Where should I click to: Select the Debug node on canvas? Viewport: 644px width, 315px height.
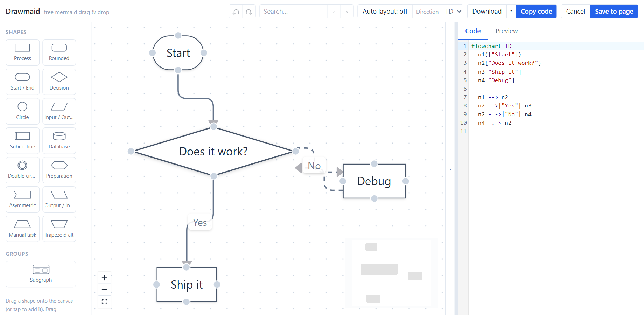click(374, 181)
